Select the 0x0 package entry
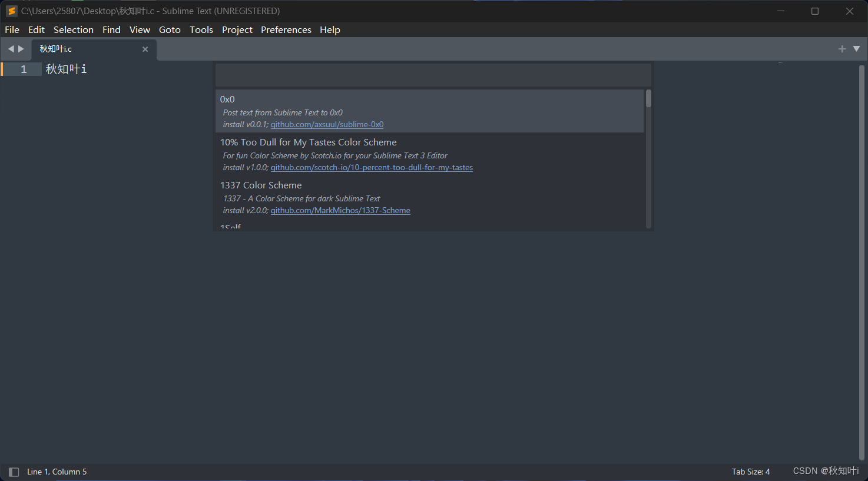This screenshot has height=481, width=868. pos(429,111)
